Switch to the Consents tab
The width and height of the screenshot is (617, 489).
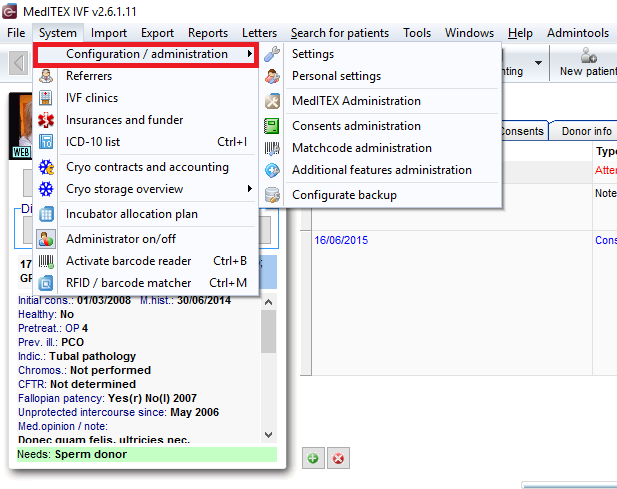(523, 131)
